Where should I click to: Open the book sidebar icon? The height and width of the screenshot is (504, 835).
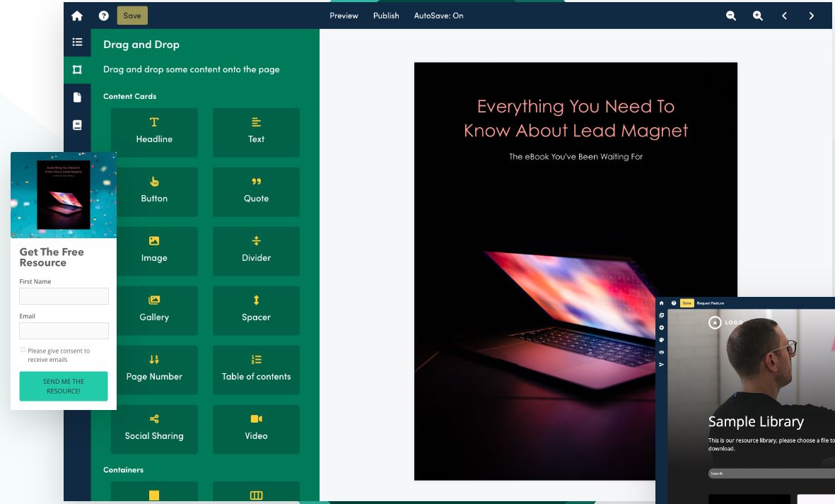(77, 125)
